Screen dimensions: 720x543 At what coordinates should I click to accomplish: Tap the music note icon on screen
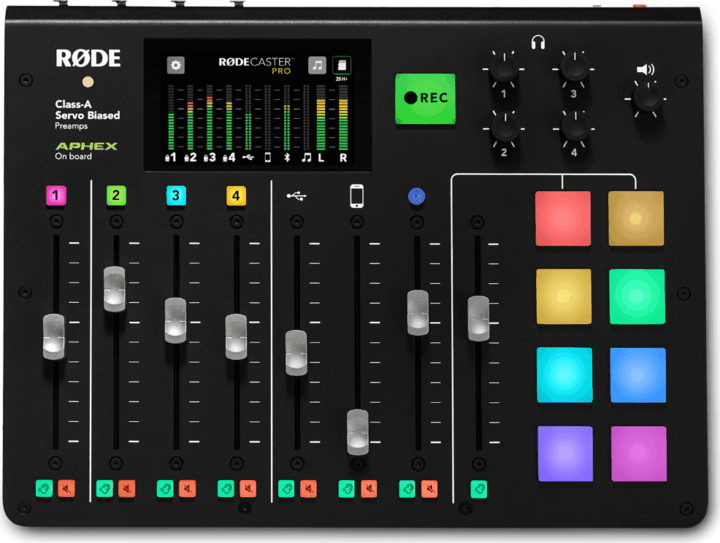click(x=317, y=65)
